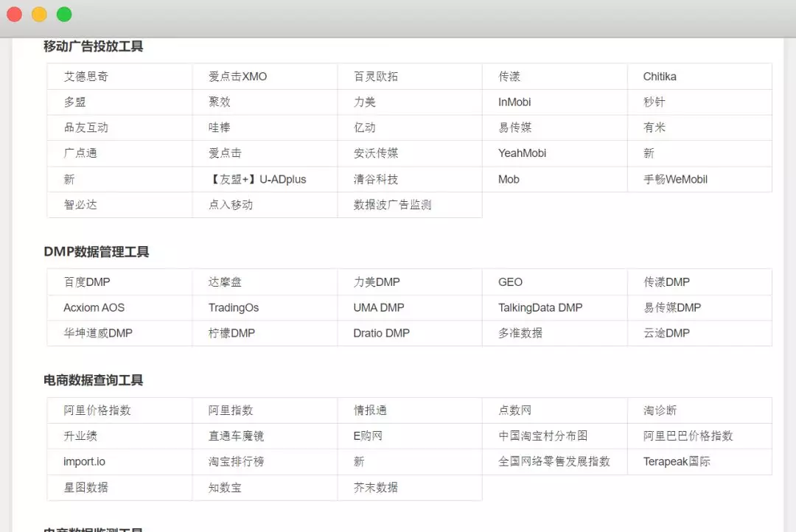Open the 多盟 link
Image resolution: width=796 pixels, height=532 pixels.
pyautogui.click(x=74, y=102)
